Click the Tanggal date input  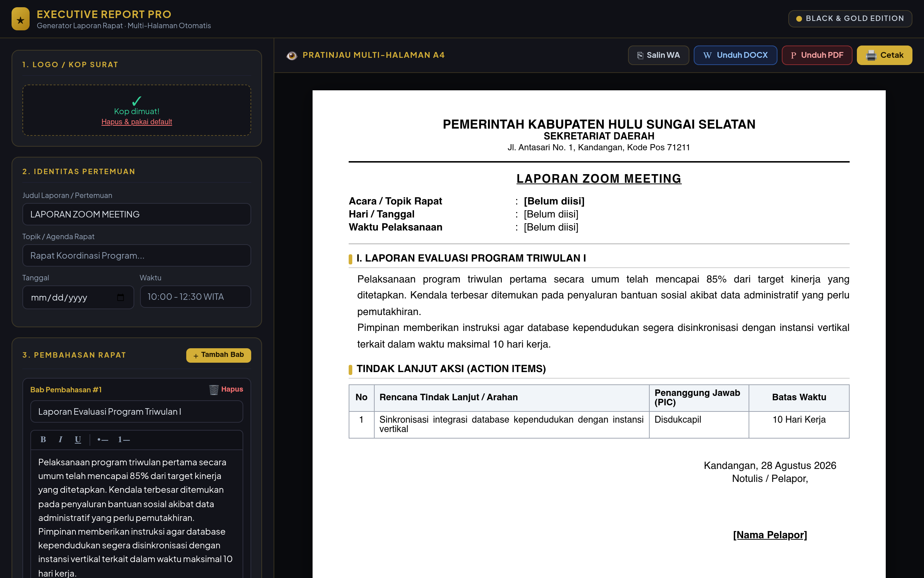click(x=78, y=297)
